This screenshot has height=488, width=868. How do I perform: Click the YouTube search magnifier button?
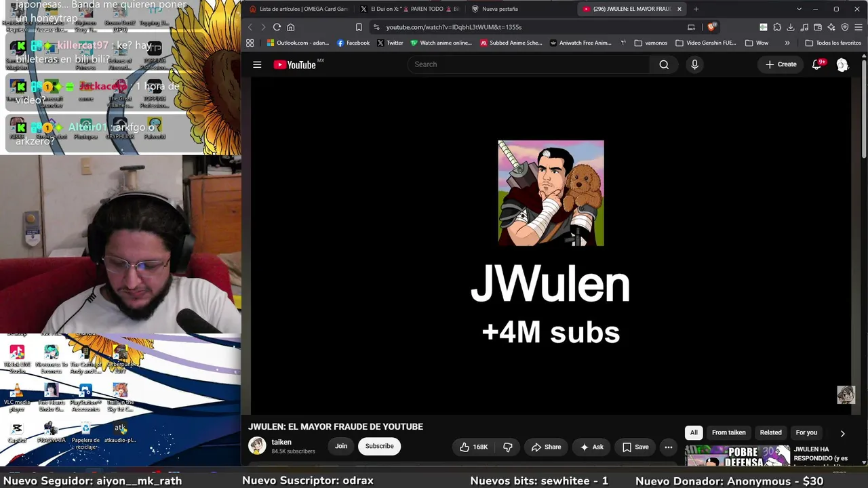tap(664, 64)
